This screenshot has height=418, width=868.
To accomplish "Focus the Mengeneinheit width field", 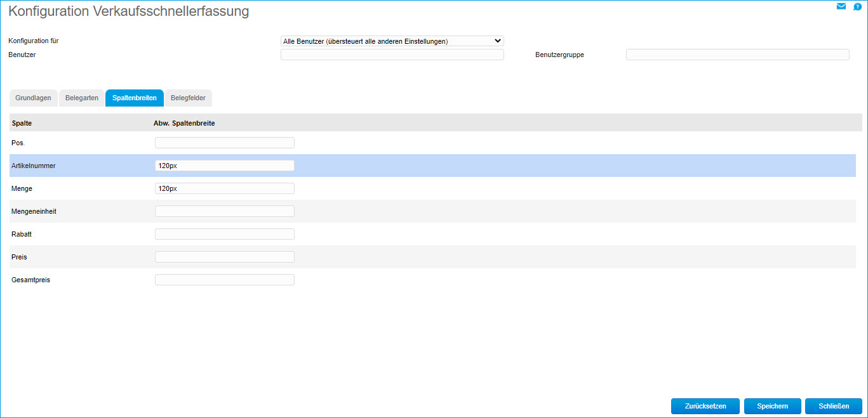I will pyautogui.click(x=224, y=211).
